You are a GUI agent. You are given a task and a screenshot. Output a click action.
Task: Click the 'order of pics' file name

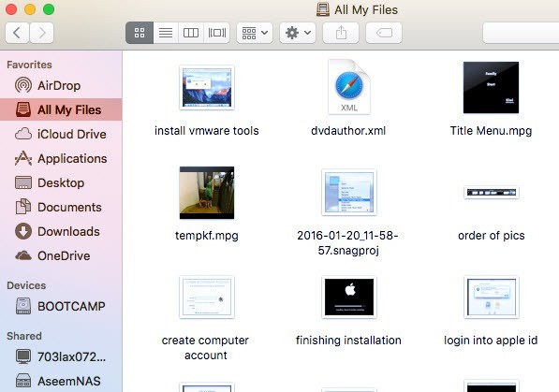[x=492, y=236]
